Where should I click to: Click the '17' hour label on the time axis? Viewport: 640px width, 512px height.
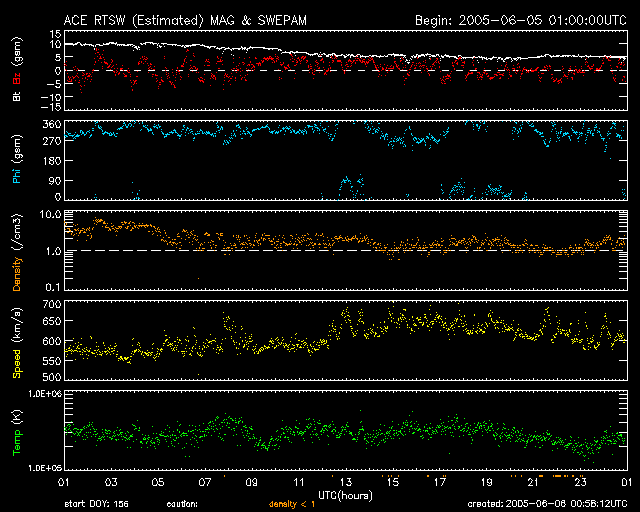[x=440, y=483]
